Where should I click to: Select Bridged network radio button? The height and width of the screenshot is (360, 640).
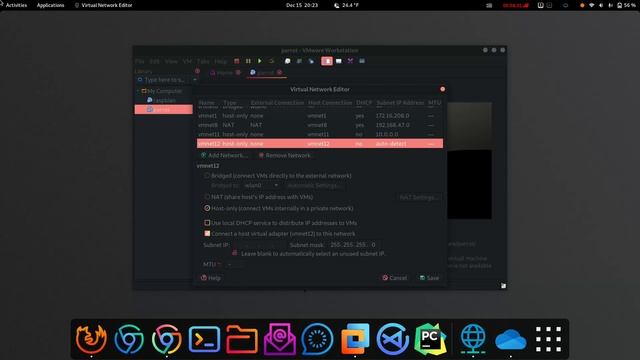(207, 176)
